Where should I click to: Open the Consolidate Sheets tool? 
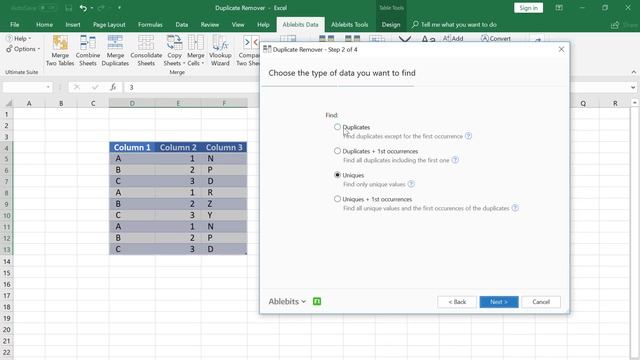[146, 51]
